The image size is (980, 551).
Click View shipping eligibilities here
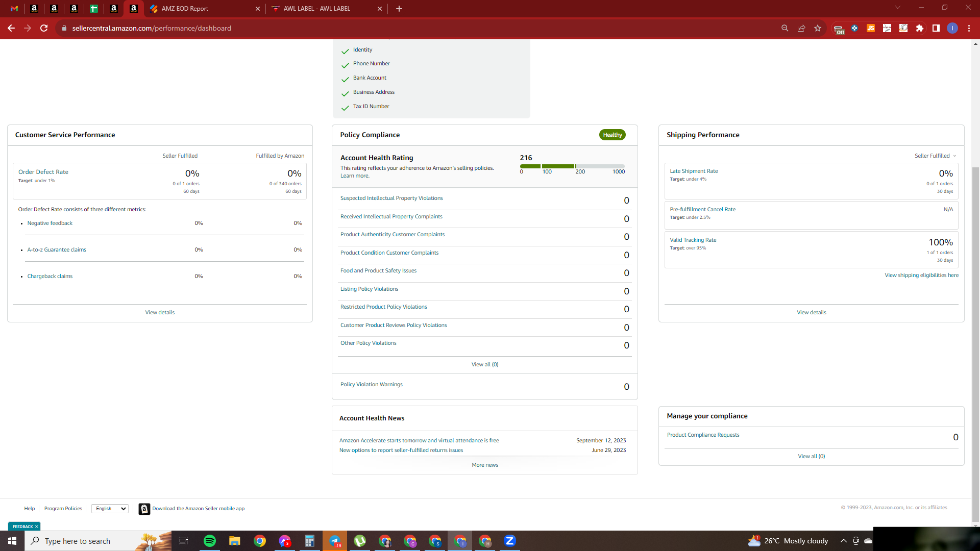tap(921, 275)
